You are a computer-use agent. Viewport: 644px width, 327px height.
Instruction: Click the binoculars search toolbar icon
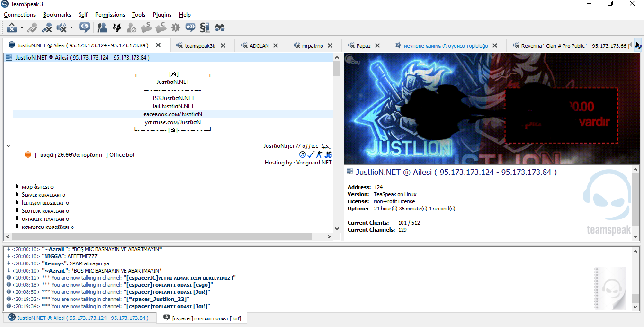pos(220,27)
